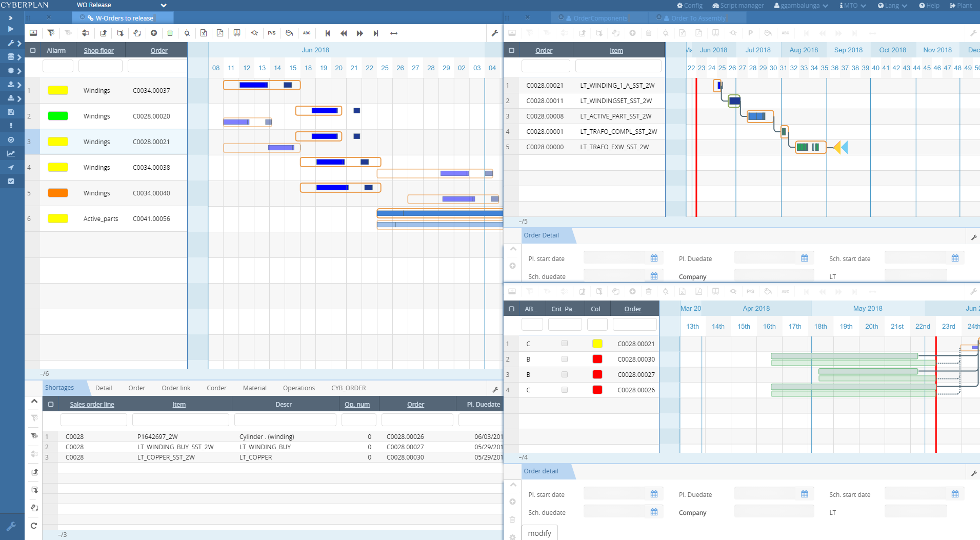Check Crit. Path box for order C0028.00030

(x=565, y=359)
